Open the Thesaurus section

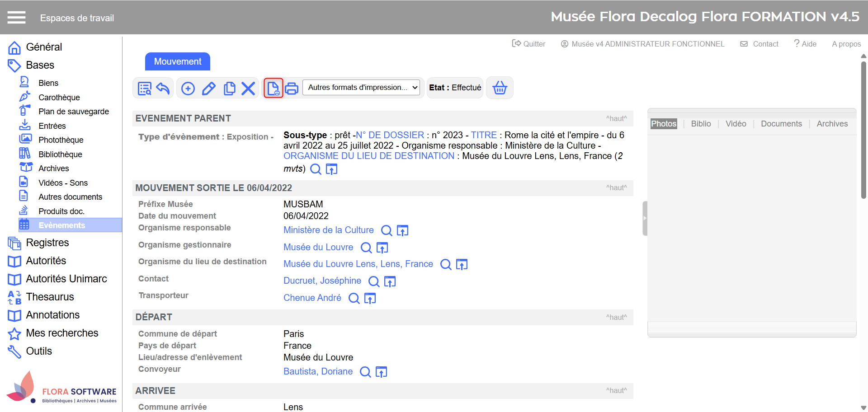pyautogui.click(x=50, y=297)
